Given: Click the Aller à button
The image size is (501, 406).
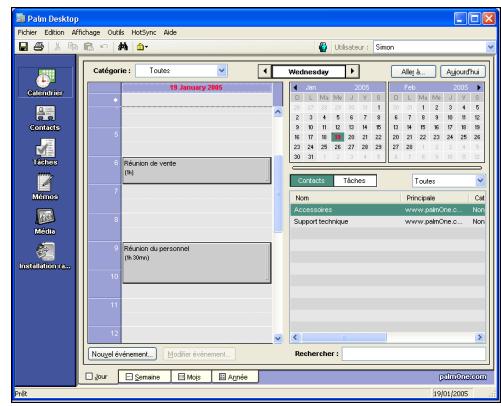Looking at the screenshot, I should pyautogui.click(x=413, y=72).
